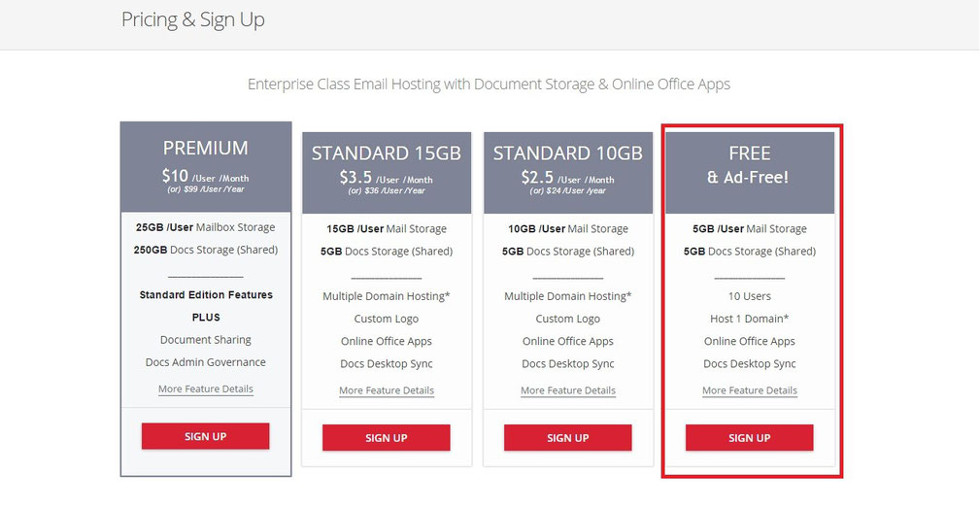Click 'Host 1 Domain*' in Free plan
Image resolution: width=980 pixels, height=507 pixels.
click(x=750, y=319)
